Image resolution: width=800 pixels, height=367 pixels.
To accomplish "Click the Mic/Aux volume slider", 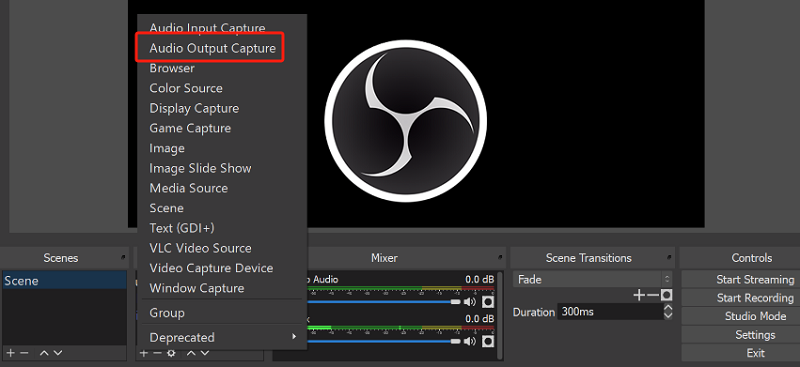I will (x=384, y=340).
